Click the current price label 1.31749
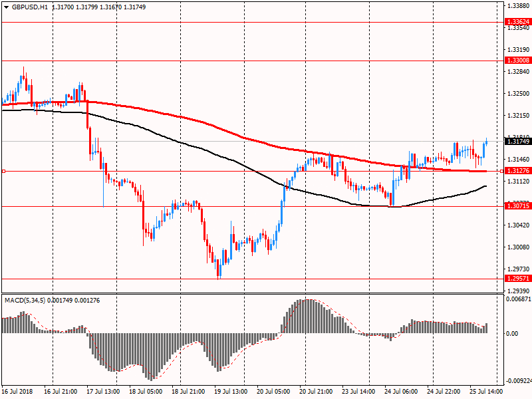This screenshot has width=532, height=399. [x=518, y=142]
